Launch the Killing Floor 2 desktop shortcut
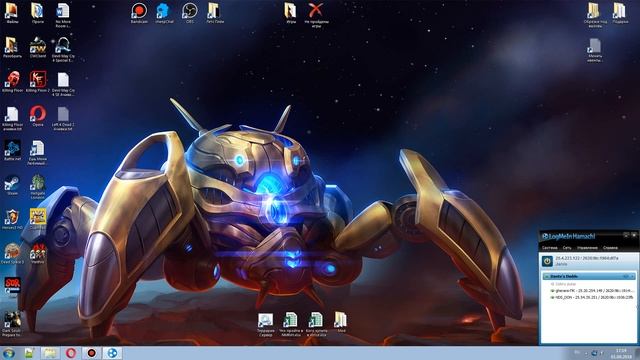640x360 pixels. click(x=38, y=82)
